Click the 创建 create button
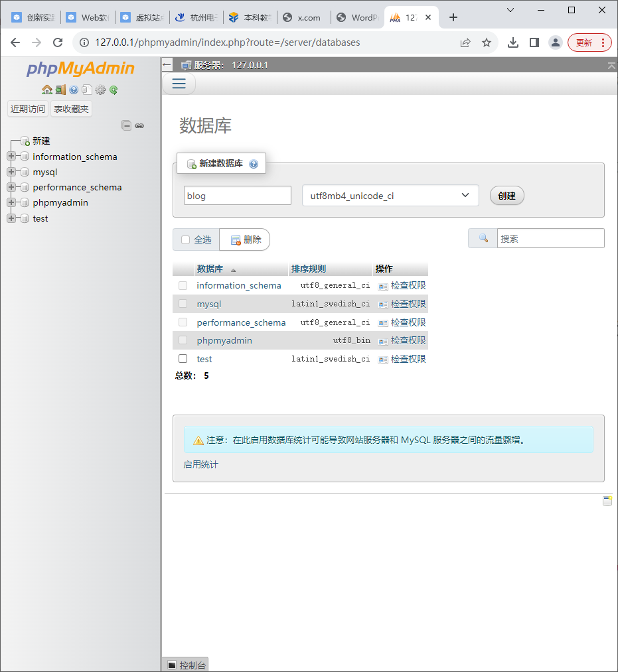 pyautogui.click(x=507, y=196)
